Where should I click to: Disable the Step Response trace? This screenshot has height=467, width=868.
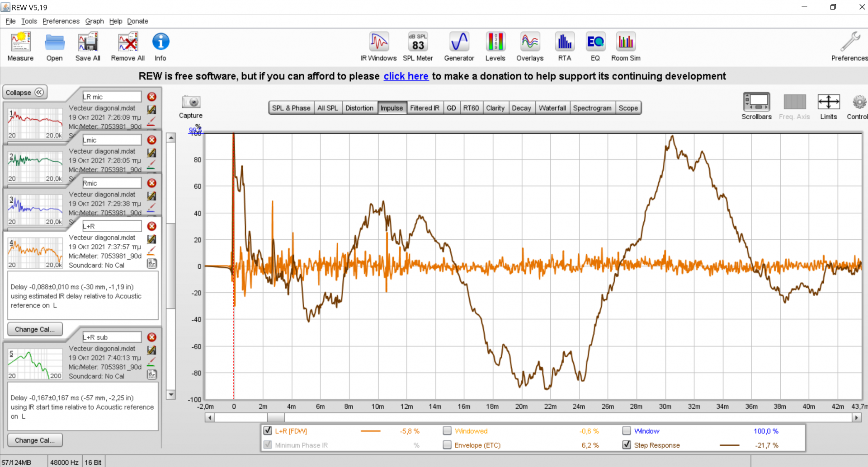coord(627,445)
